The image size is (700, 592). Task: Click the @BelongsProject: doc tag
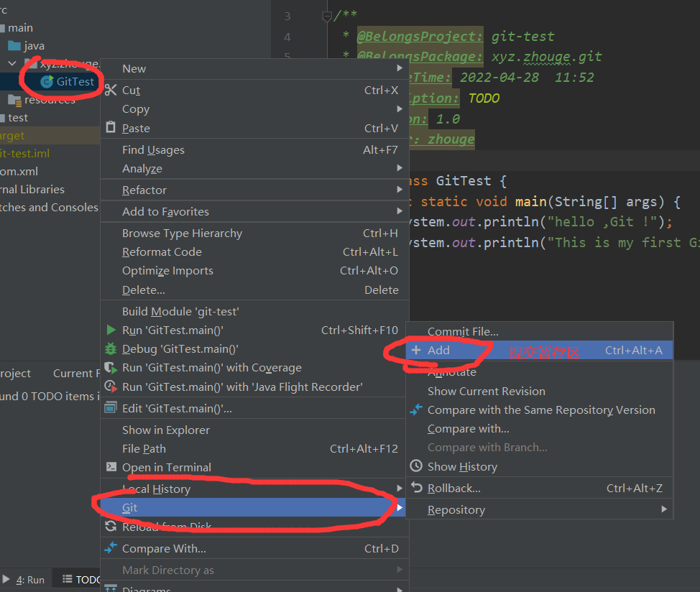pyautogui.click(x=420, y=36)
